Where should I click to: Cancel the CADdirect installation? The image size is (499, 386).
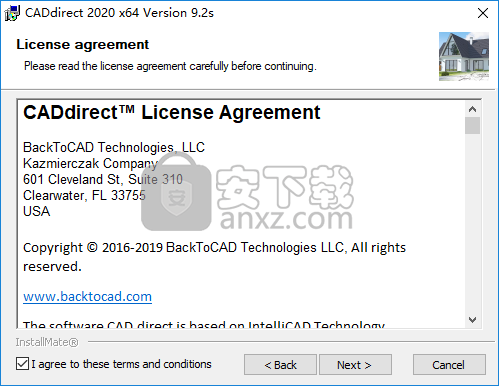point(449,365)
